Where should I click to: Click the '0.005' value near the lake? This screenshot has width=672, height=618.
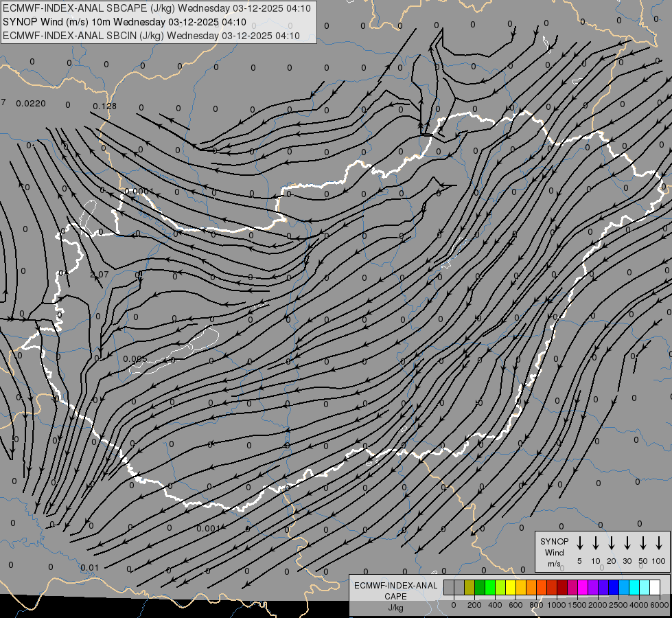pyautogui.click(x=135, y=359)
